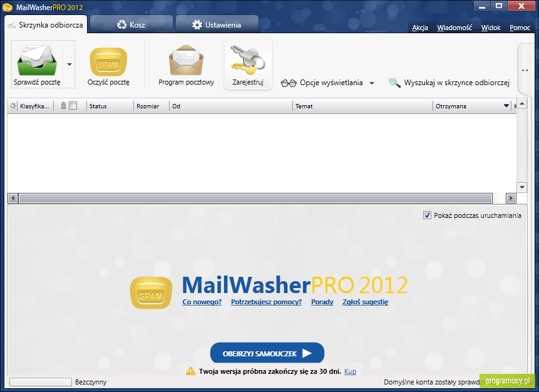Click the asterisk icon in column header
This screenshot has height=392, width=539.
pos(13,106)
